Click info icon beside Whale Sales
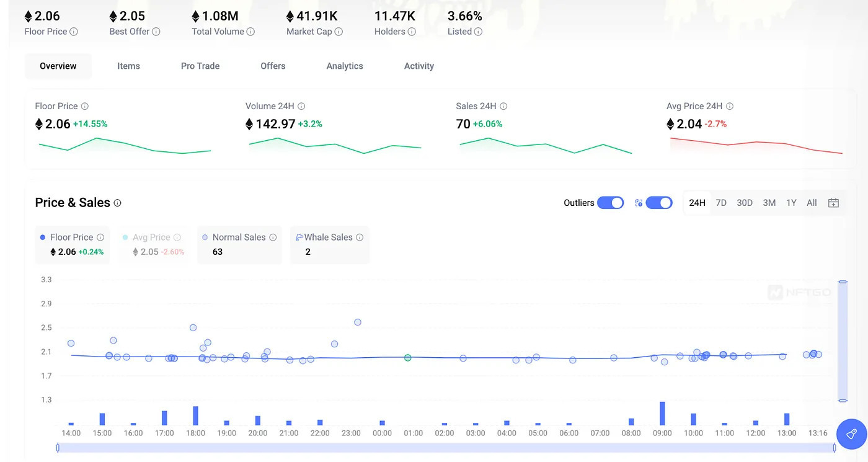Screen dimensions: 868x462 tap(360, 237)
